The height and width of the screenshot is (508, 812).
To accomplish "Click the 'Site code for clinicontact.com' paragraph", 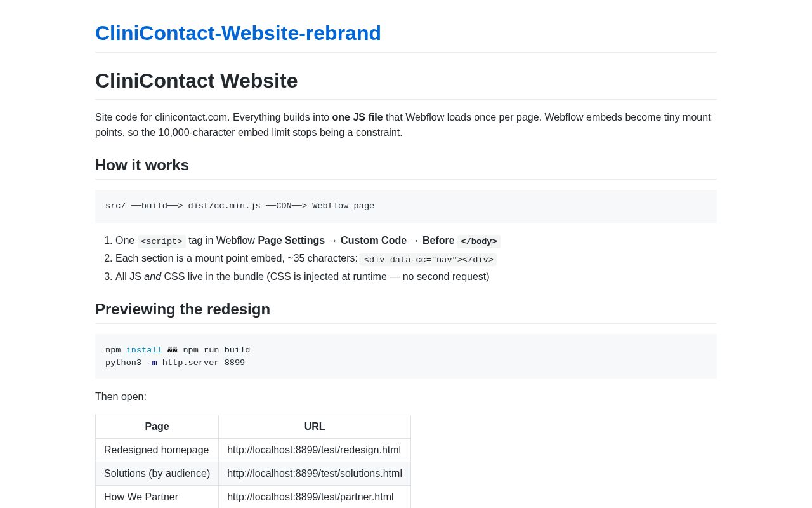I will click(406, 125).
